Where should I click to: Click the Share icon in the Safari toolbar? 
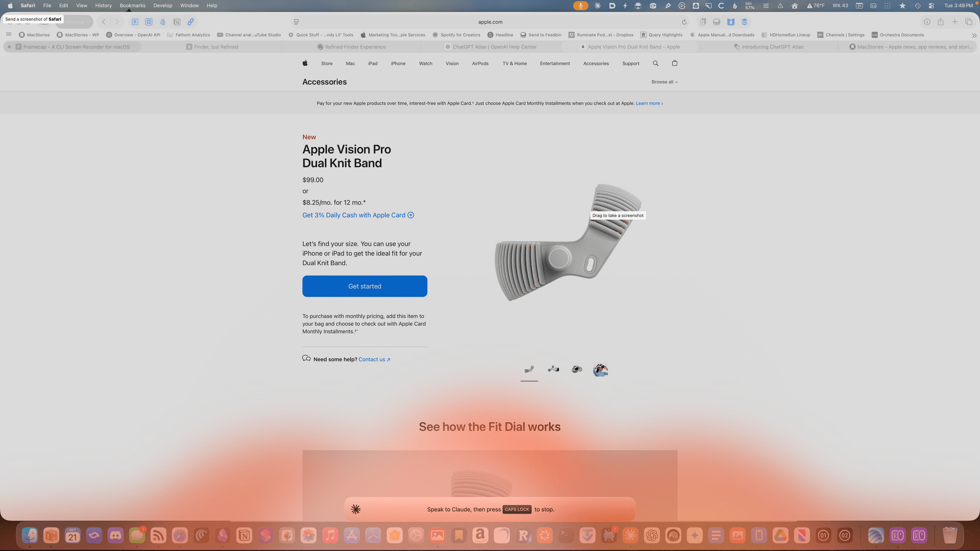tap(941, 22)
